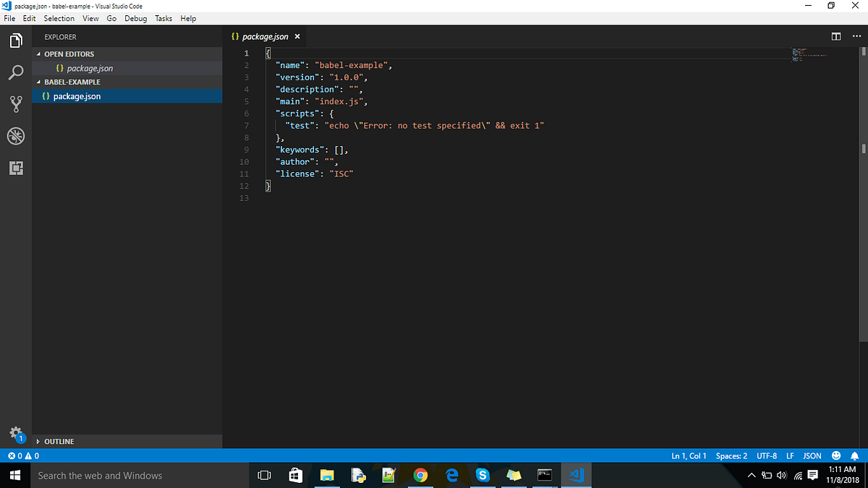Open notifications bell in status bar
Image resolution: width=868 pixels, height=488 pixels.
854,456
